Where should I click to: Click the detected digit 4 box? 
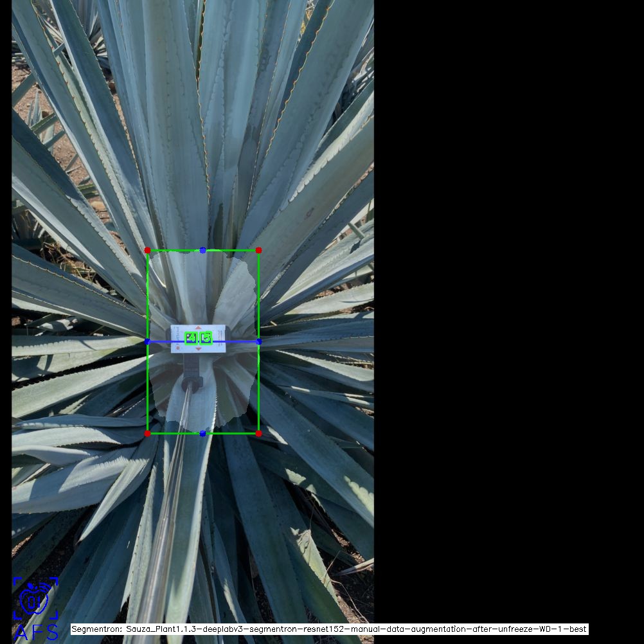click(x=191, y=338)
